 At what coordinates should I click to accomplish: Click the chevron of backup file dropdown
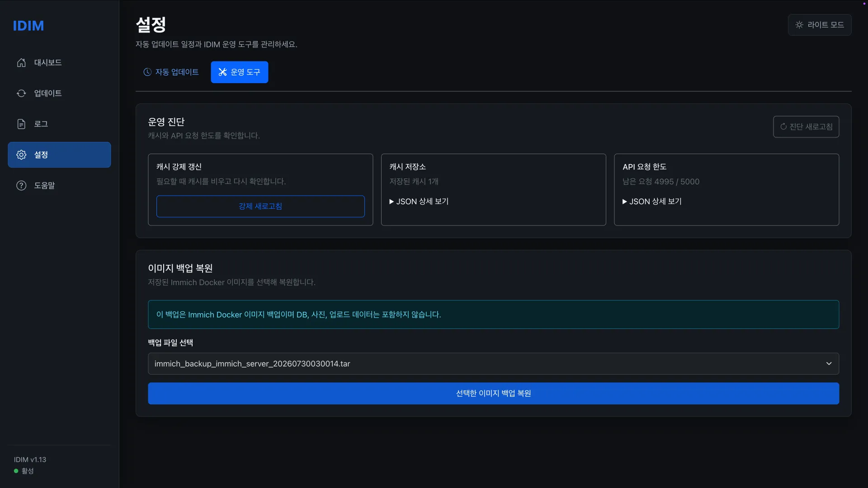[829, 364]
